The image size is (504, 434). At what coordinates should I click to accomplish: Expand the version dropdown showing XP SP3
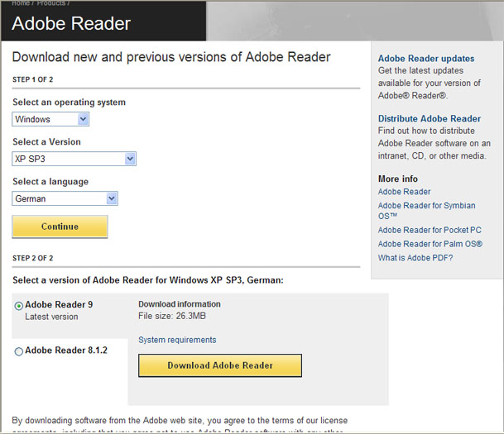74,159
